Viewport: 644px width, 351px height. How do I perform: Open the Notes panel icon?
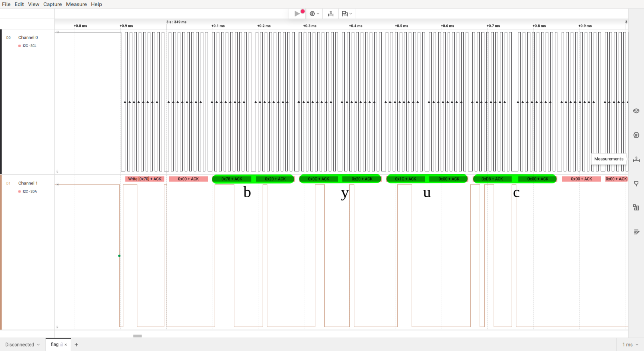coord(636,232)
